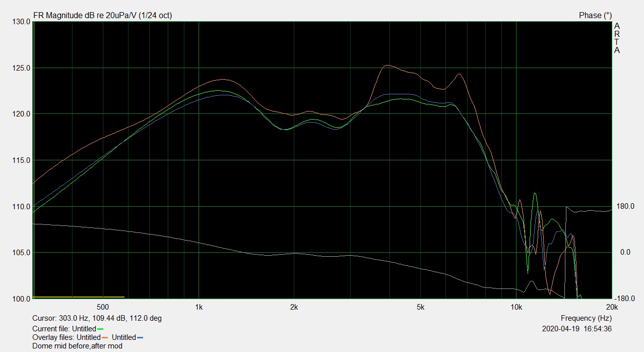644x352 pixels.
Task: Click the 'Current file: Untitled' label
Action: 64,329
